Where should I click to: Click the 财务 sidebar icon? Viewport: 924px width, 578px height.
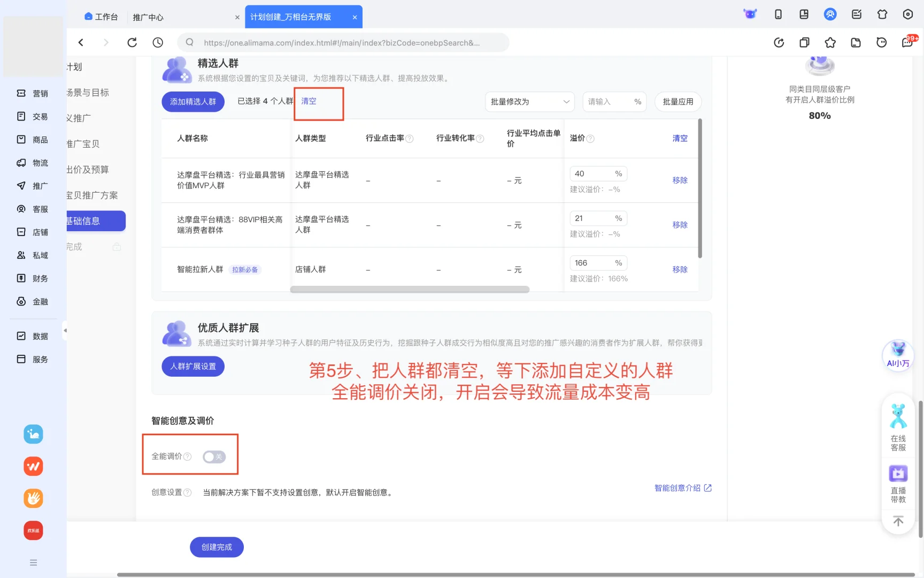click(32, 278)
